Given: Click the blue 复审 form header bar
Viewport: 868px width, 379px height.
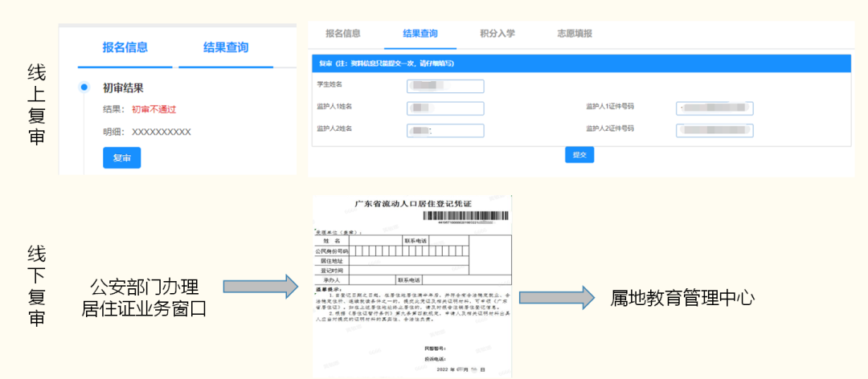Looking at the screenshot, I should point(581,63).
